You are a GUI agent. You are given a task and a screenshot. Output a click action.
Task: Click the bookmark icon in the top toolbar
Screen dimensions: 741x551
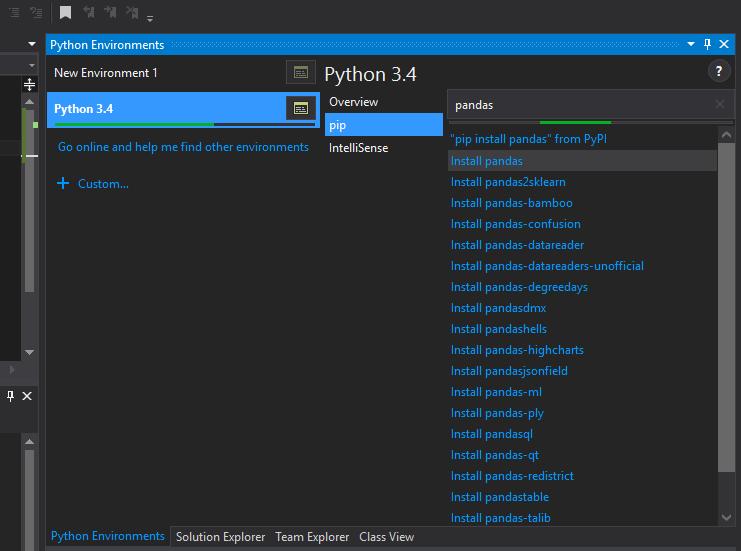pyautogui.click(x=65, y=12)
